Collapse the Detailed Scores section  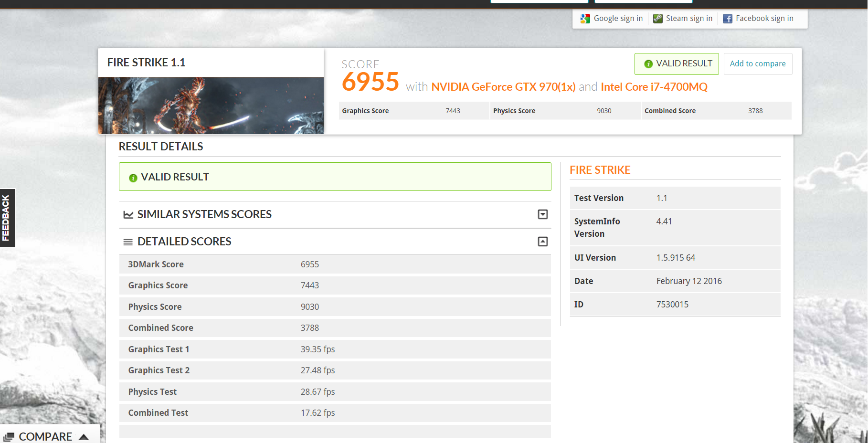pos(542,242)
